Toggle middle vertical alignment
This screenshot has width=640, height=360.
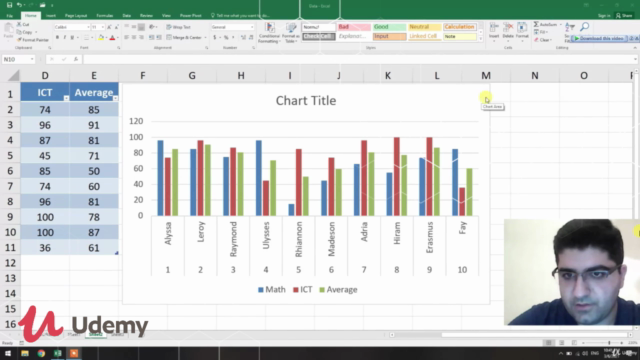[x=134, y=27]
